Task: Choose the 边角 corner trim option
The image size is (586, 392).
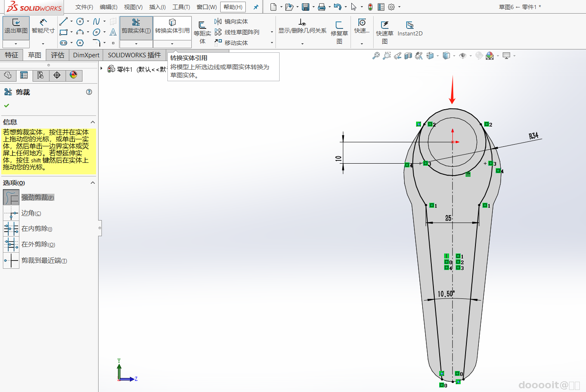Action: pyautogui.click(x=11, y=213)
